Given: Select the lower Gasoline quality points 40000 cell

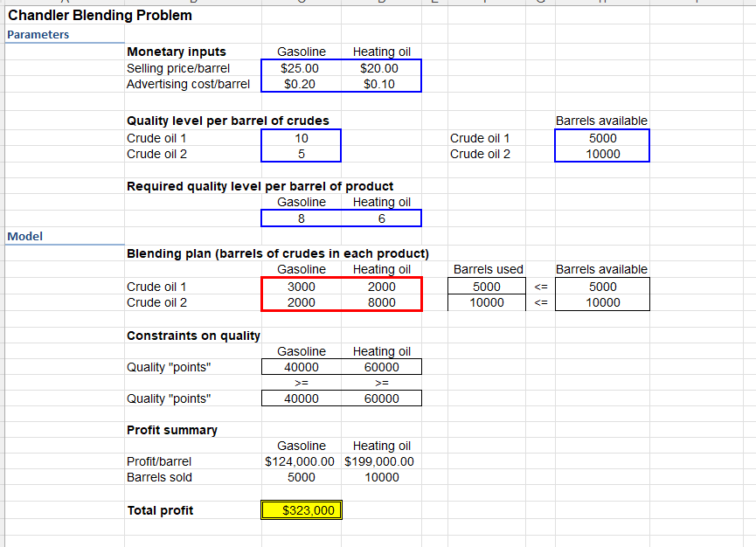Looking at the screenshot, I should [302, 398].
